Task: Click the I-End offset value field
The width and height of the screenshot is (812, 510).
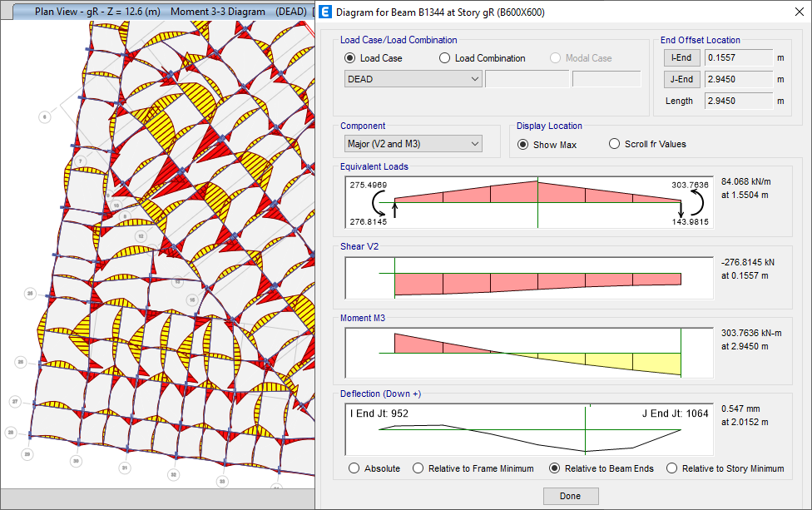Action: [738, 58]
